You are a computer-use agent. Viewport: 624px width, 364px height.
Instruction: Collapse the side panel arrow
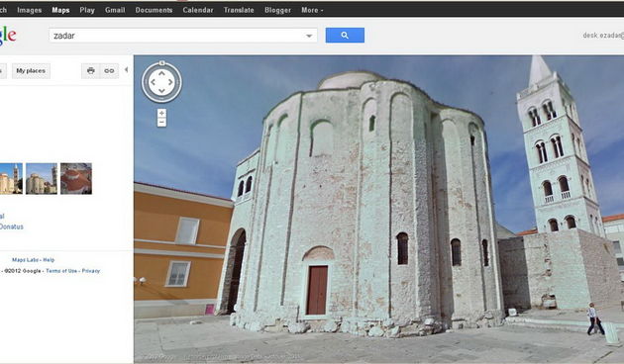coord(126,70)
